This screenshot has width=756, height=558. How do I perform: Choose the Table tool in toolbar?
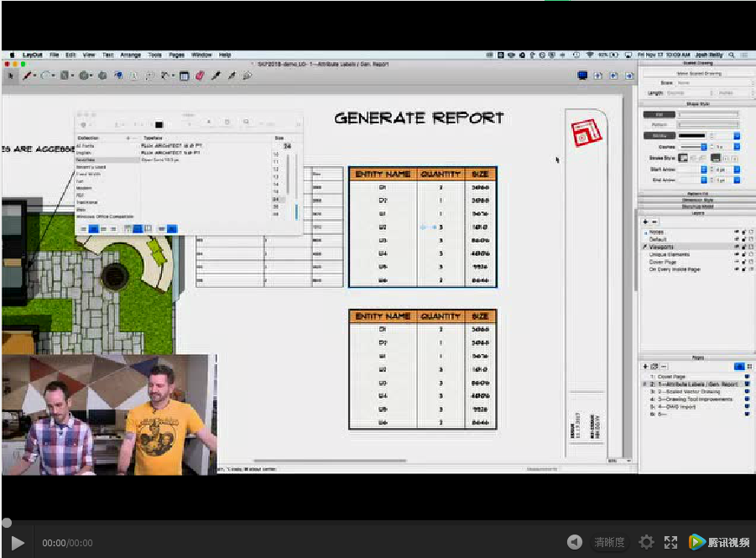(184, 76)
